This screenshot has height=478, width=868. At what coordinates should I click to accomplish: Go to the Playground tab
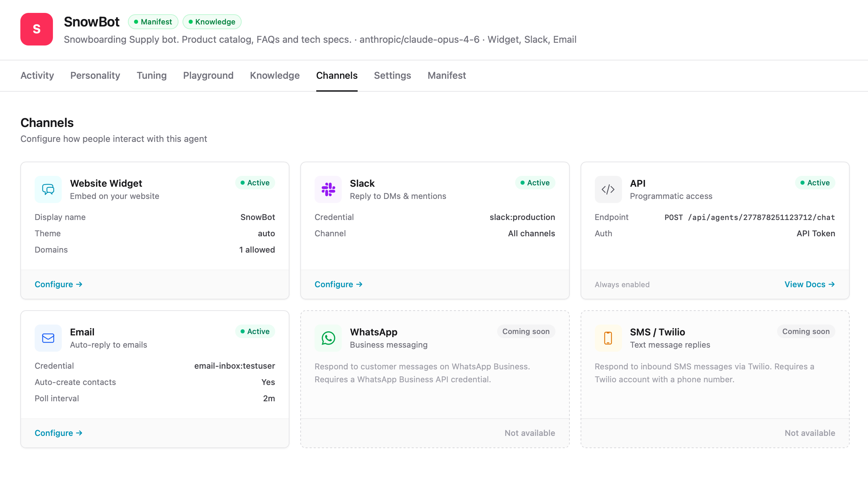[208, 75]
